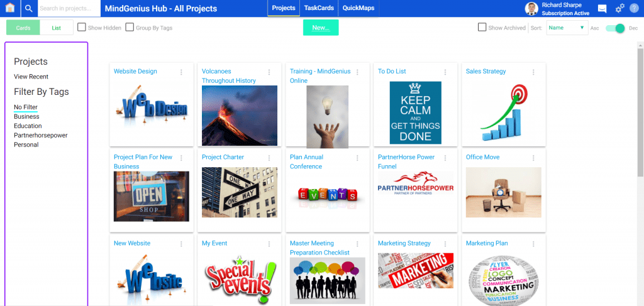Open Website Design card options menu
The image size is (644, 306).
(181, 72)
